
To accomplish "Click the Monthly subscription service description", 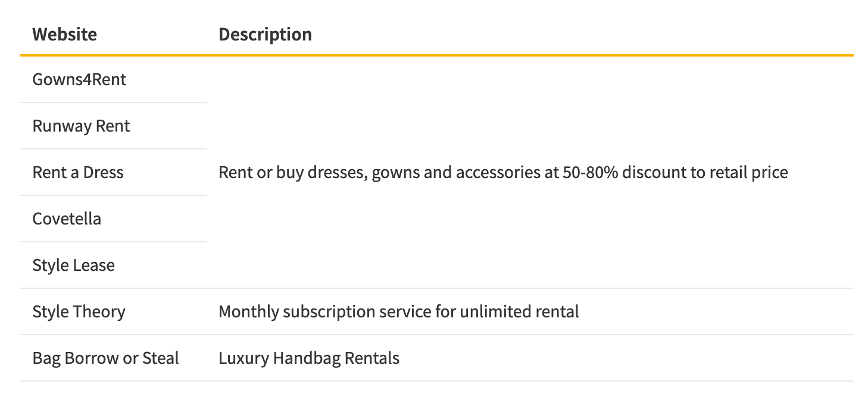I will [x=398, y=312].
